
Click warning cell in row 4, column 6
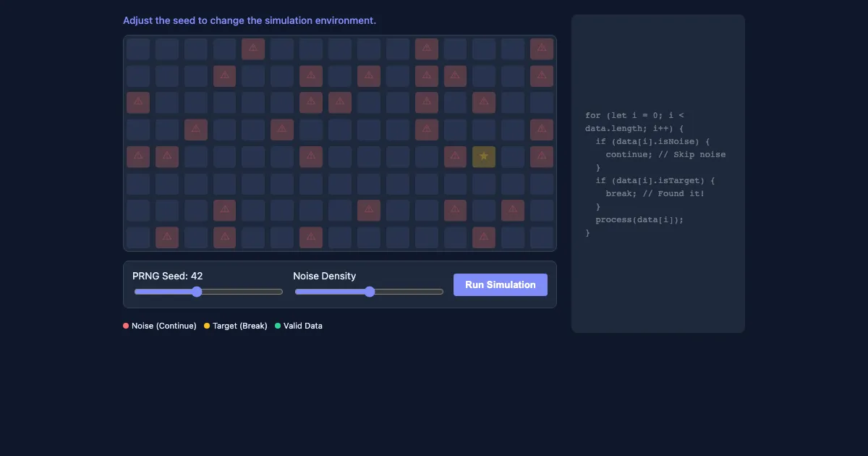(x=282, y=130)
